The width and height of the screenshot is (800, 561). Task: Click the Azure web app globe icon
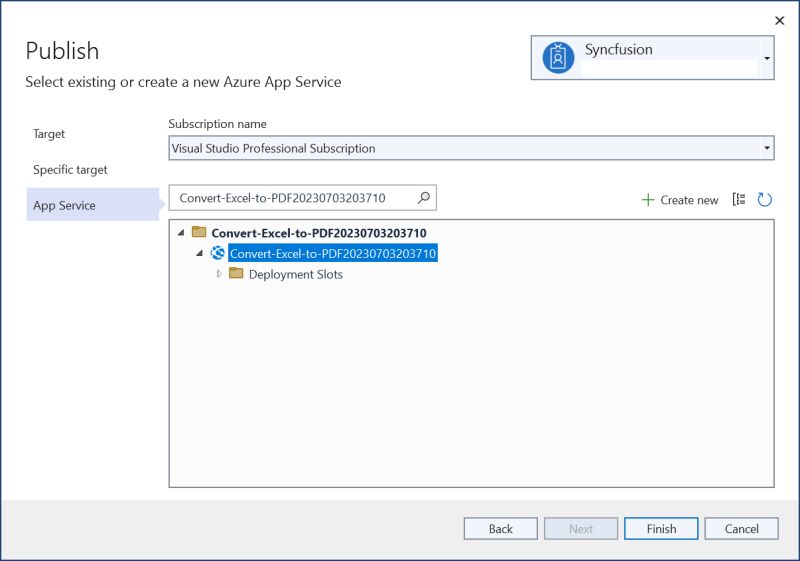[218, 252]
